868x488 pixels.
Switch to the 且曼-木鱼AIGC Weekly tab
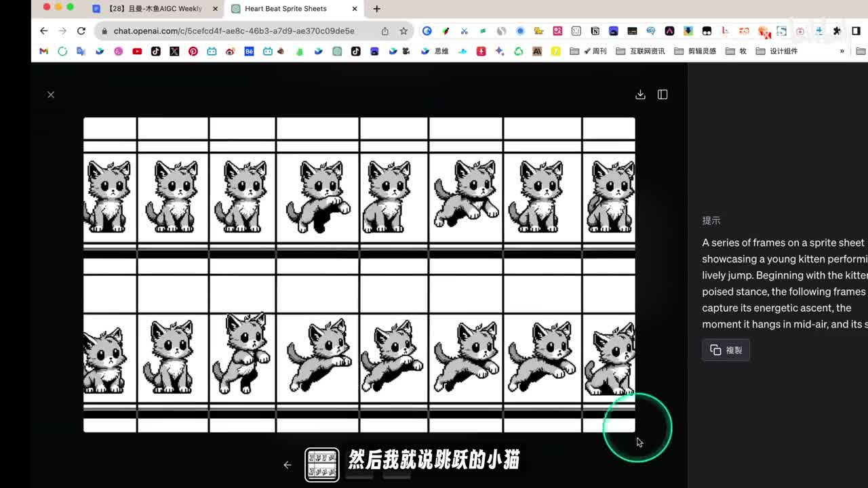[x=155, y=9]
